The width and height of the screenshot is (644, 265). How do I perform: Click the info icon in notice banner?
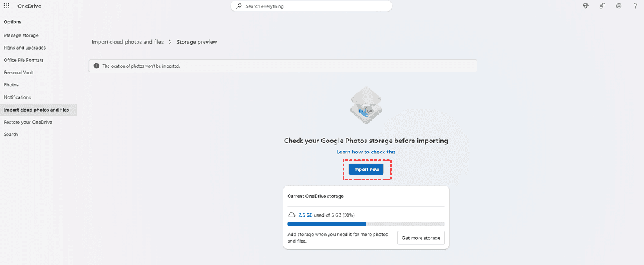[97, 66]
